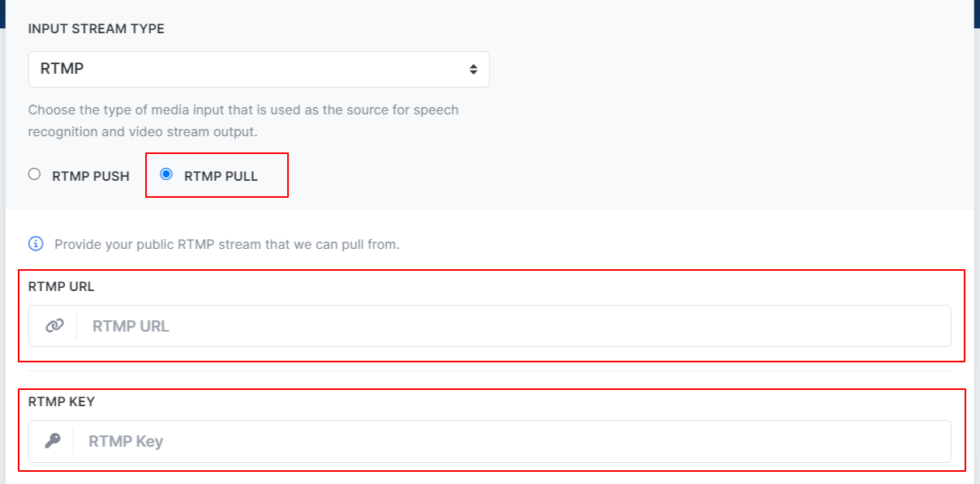Click the 'Provide your public RTMP stream' hint
Screen dimensions: 980x484
(227, 244)
